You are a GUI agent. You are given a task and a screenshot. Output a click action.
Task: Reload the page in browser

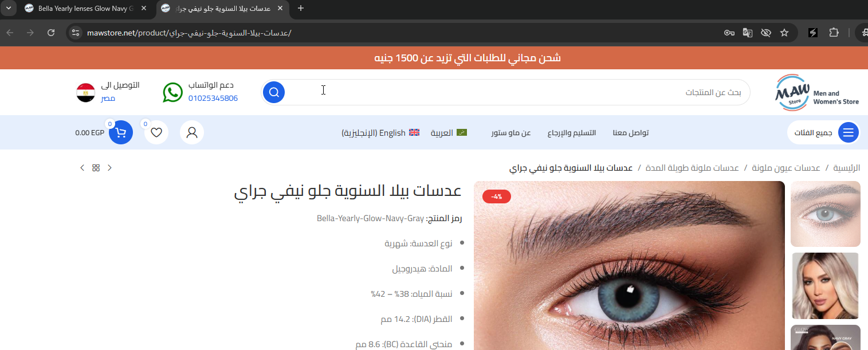click(51, 33)
